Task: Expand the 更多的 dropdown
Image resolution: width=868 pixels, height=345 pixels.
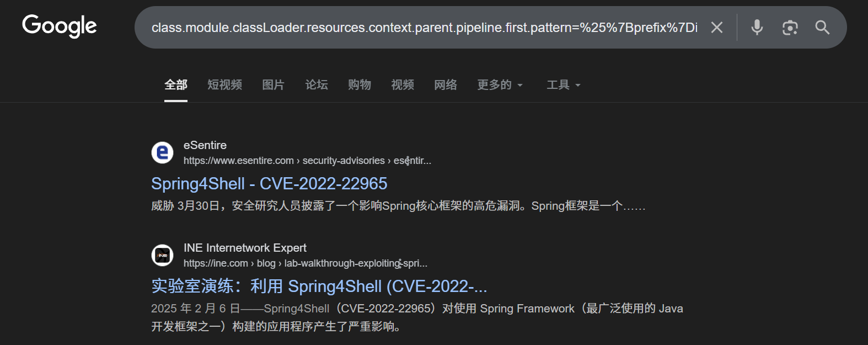Action: tap(500, 84)
